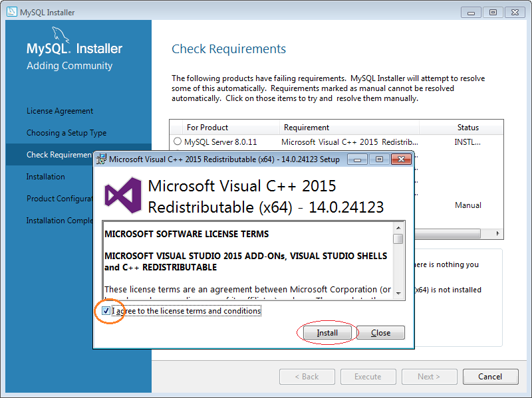This screenshot has width=532, height=398.
Task: Click the disabled Execute button
Action: click(x=368, y=376)
